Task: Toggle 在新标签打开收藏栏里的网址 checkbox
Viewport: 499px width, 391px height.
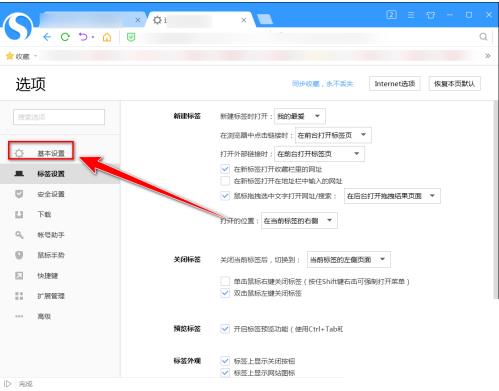Action: tap(225, 169)
